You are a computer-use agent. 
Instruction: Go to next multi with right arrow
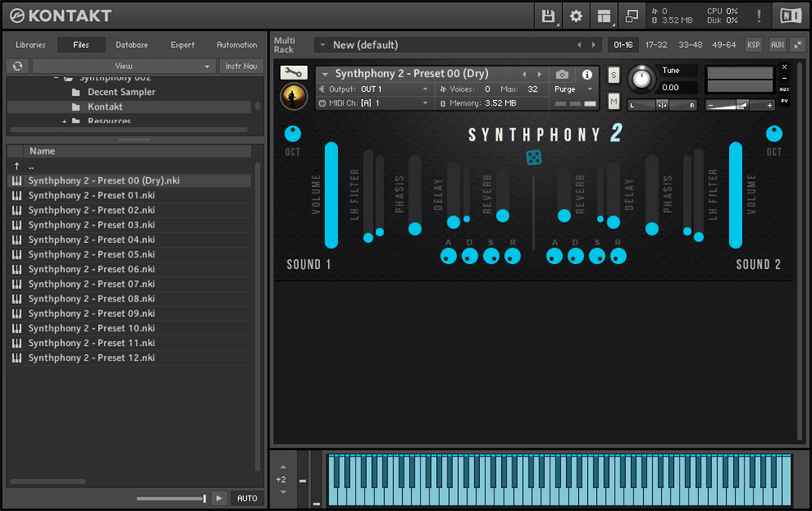(594, 45)
